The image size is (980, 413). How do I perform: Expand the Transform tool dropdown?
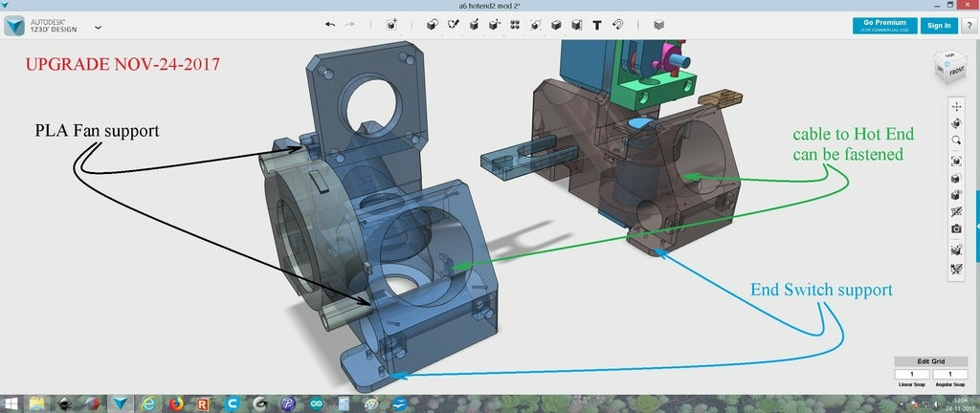390,26
